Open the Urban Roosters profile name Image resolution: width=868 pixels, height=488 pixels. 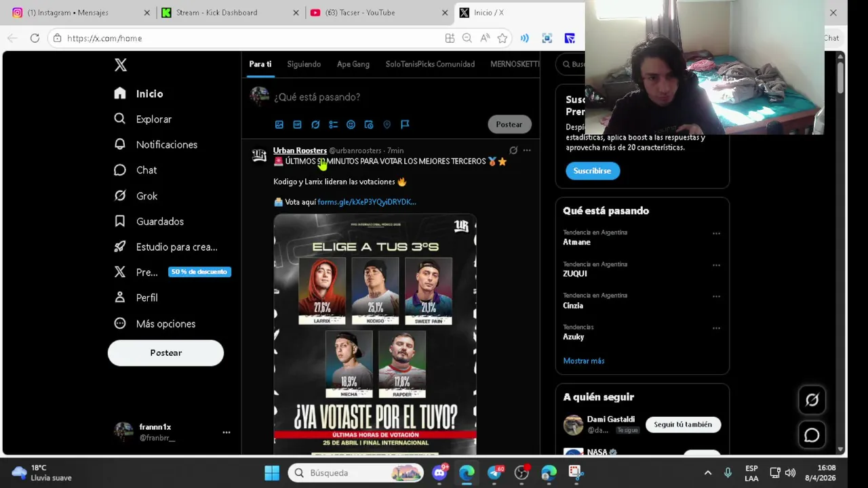[300, 150]
